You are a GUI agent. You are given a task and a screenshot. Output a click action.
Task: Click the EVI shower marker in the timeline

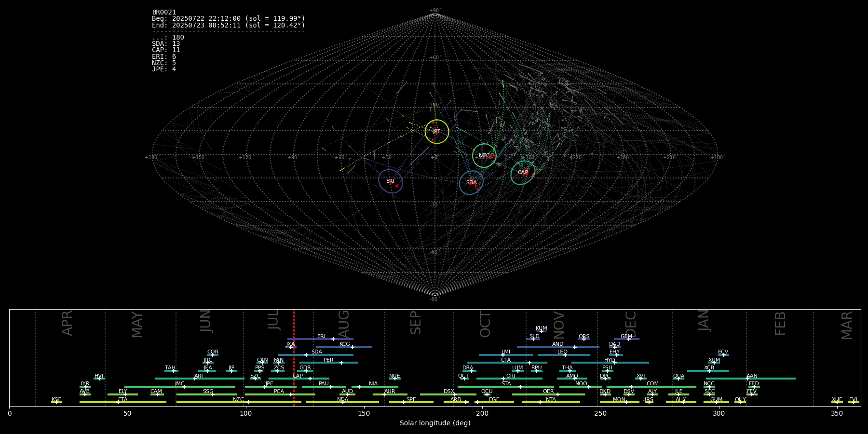pyautogui.click(x=854, y=402)
